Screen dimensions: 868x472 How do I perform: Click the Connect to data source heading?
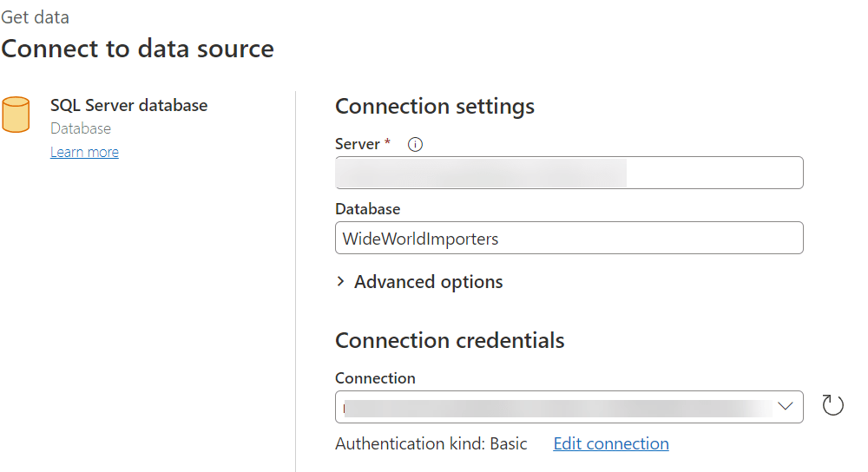coord(138,49)
